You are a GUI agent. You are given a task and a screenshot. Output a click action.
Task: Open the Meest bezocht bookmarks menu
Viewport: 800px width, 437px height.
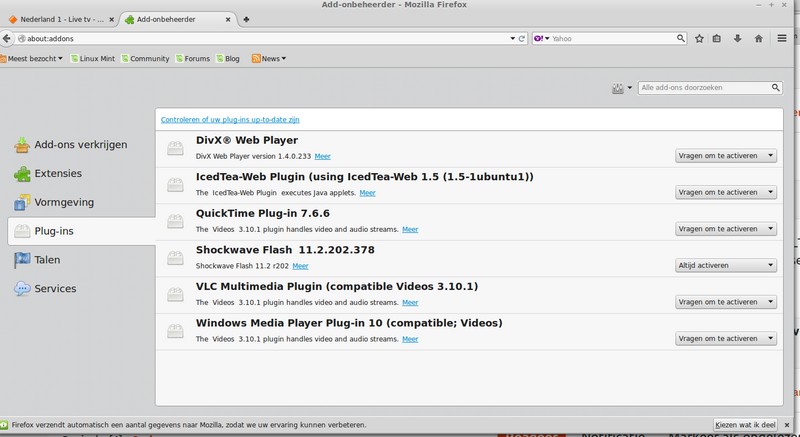tap(32, 59)
